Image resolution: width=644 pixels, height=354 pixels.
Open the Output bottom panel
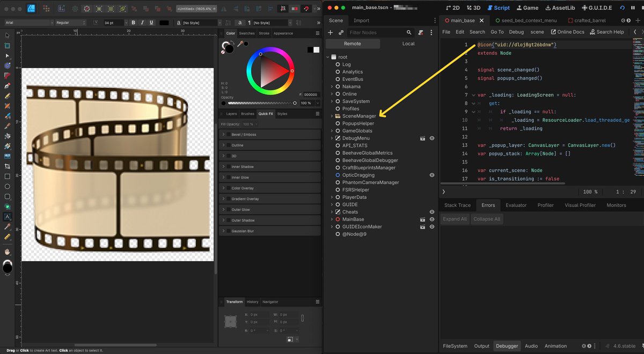pos(481,346)
